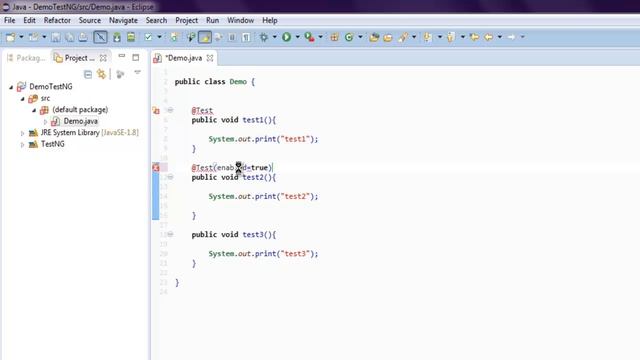Click the Run Last Tool icon with red toolbox

pyautogui.click(x=309, y=37)
